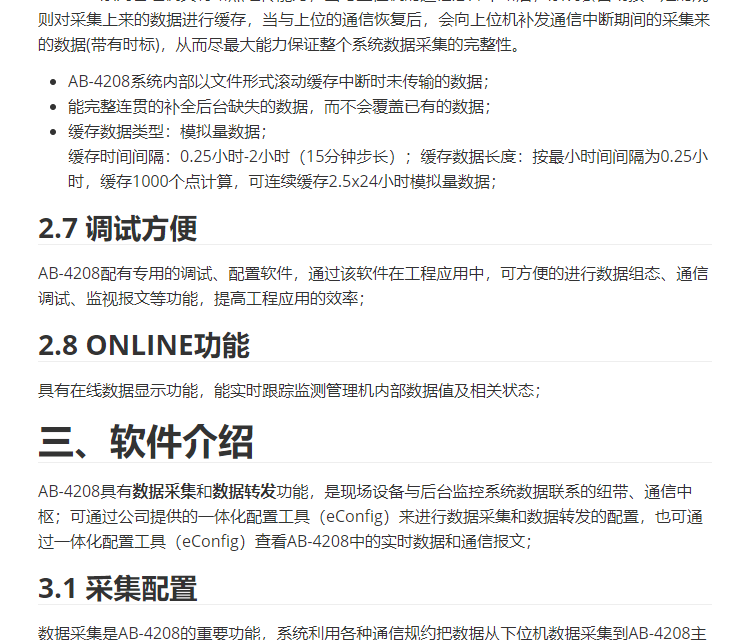This screenshot has width=750, height=640.
Task: Click the line starting "枢；可通过公司提供的一体化配置工具"
Action: tap(371, 517)
